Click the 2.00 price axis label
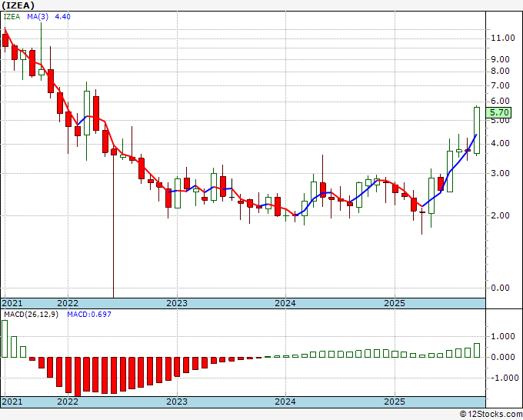 [501, 216]
